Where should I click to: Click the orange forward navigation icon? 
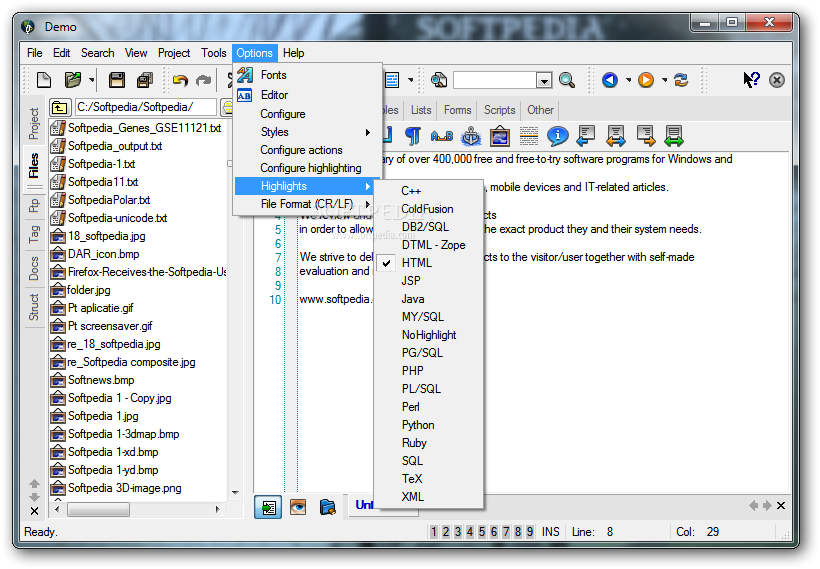click(x=646, y=80)
